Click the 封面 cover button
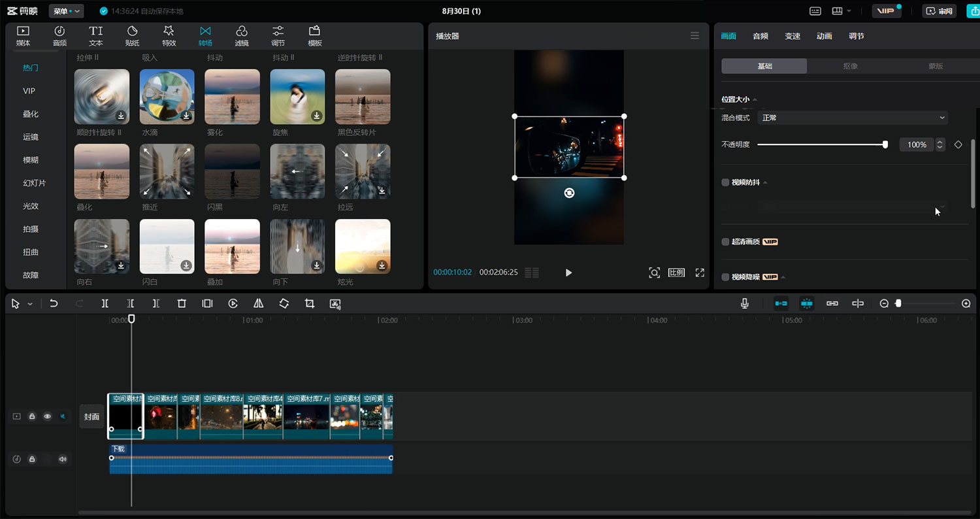Image resolution: width=980 pixels, height=519 pixels. point(92,416)
